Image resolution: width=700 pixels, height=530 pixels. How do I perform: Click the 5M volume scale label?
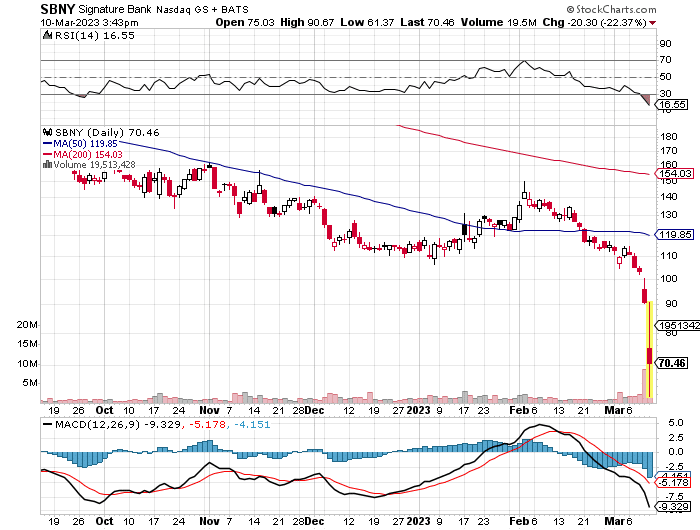coord(30,383)
